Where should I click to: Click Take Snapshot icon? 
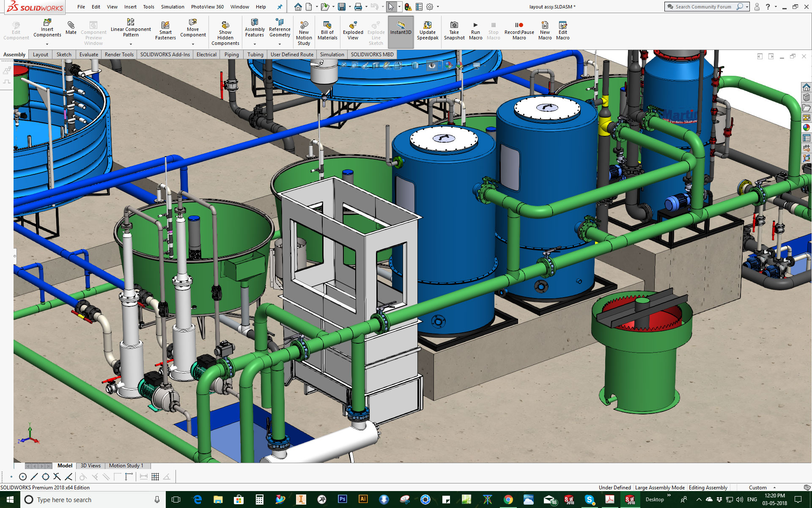(x=454, y=31)
